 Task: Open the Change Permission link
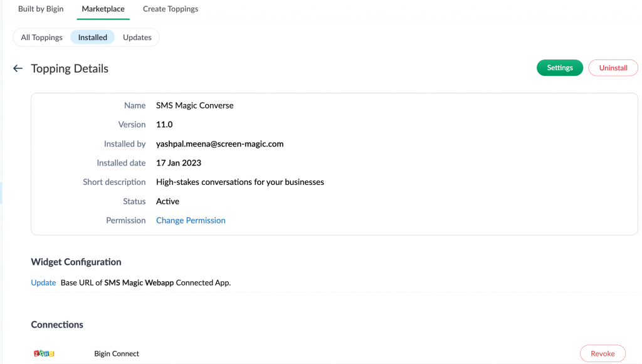191,221
